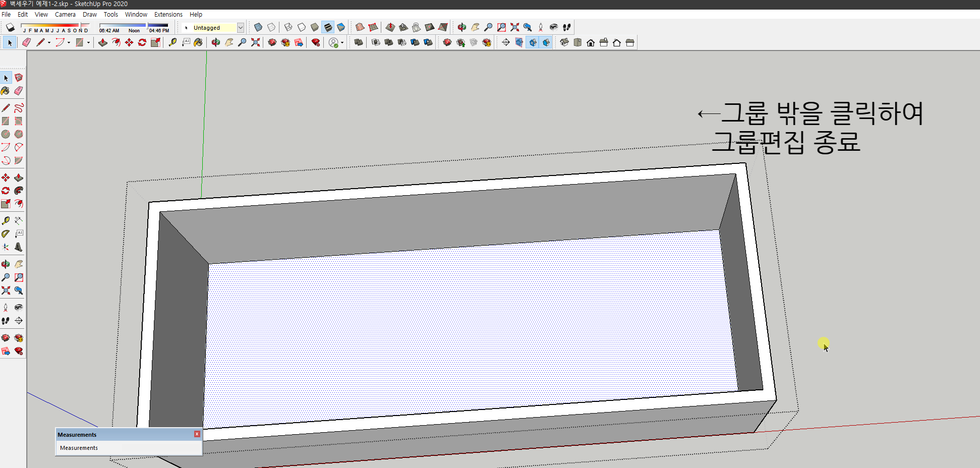
Task: Open the View menu
Action: click(x=41, y=14)
